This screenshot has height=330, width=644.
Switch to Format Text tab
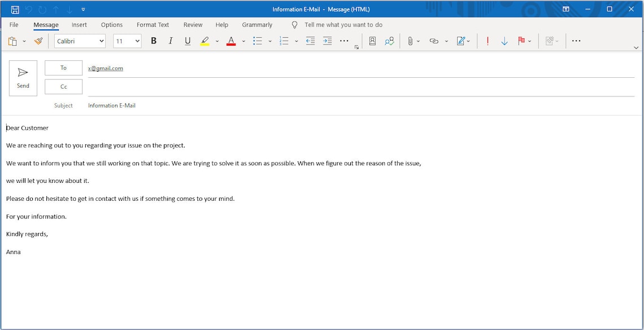[x=153, y=25]
